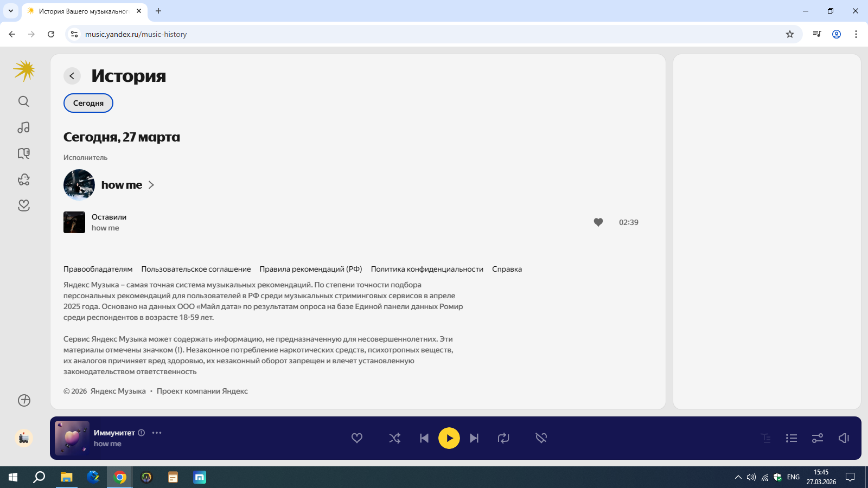Open Chrome three-dot menu
Image resolution: width=868 pixels, height=488 pixels.
(x=856, y=34)
